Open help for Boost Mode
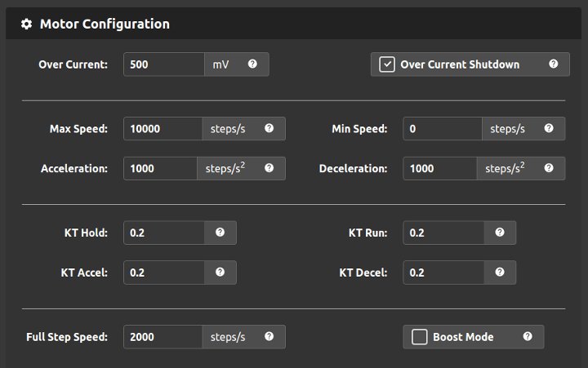Screen dimensions: 588x368 pos(528,336)
